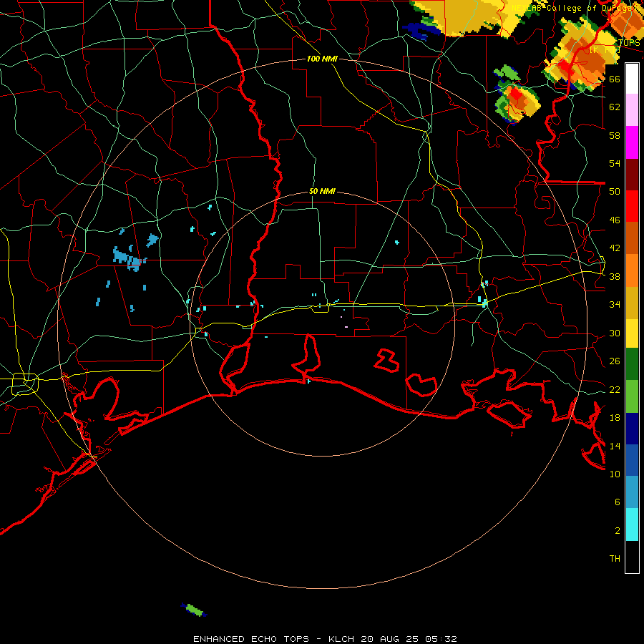Pick the light blue legend swatch

(632, 492)
